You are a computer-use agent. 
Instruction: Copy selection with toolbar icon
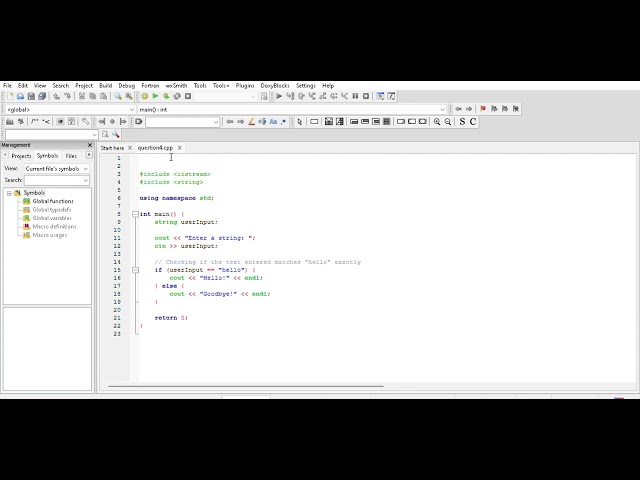coord(93,96)
